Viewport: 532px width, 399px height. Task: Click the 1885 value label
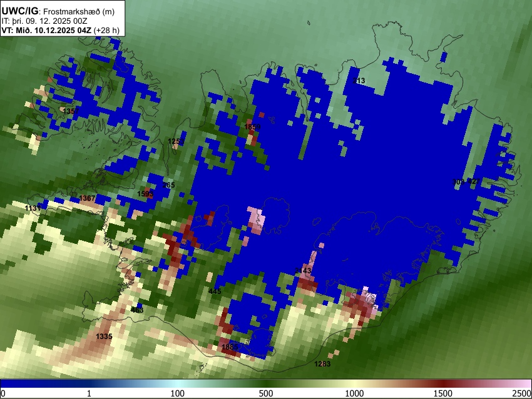230,347
